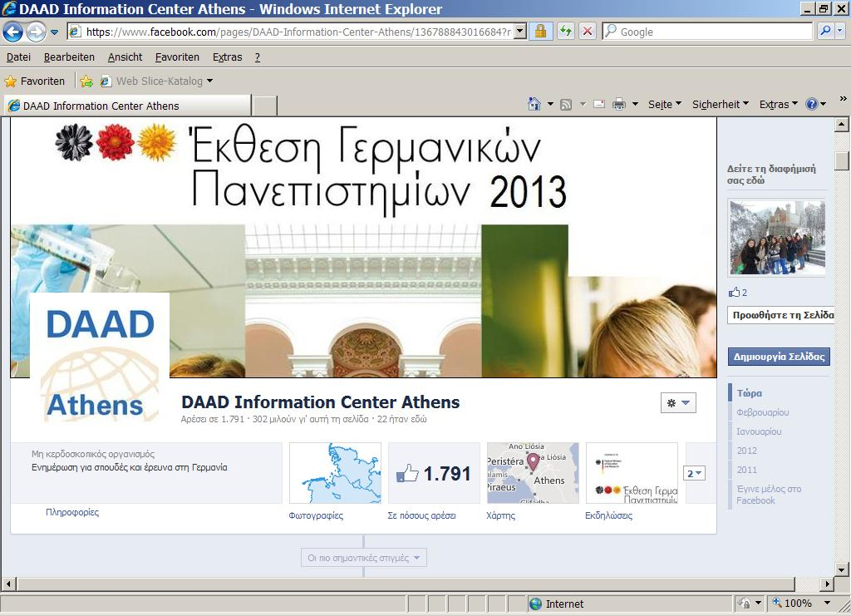
Task: Expand the command bar overflow chevron
Action: click(x=843, y=99)
